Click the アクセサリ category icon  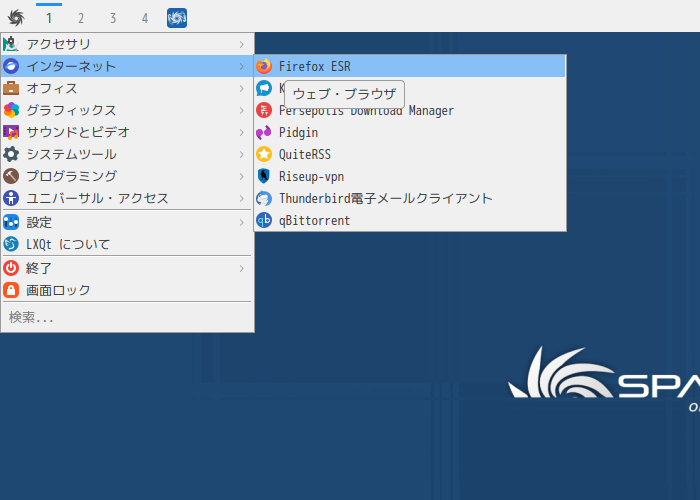point(11,44)
